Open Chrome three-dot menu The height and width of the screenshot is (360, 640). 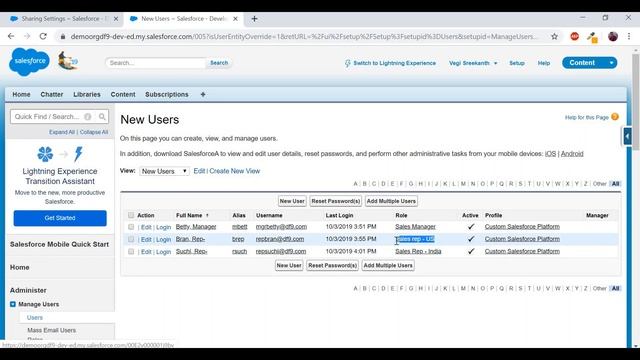pyautogui.click(x=629, y=36)
